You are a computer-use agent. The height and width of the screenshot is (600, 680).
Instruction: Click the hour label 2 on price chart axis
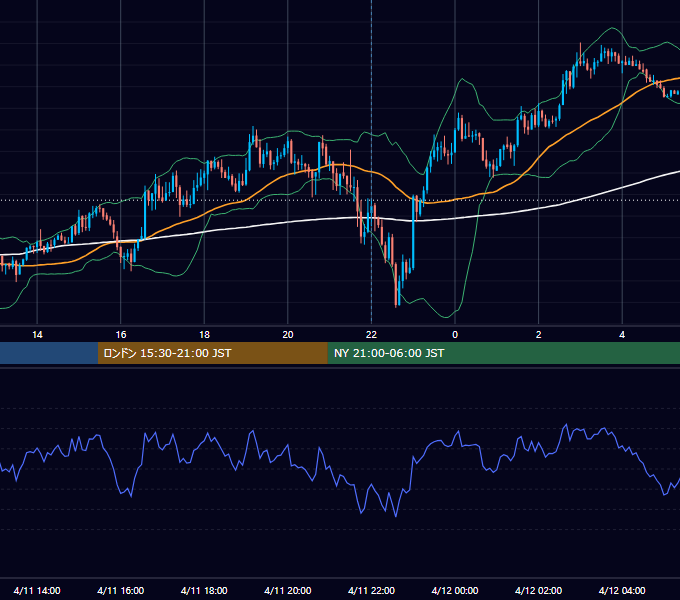[x=539, y=335]
